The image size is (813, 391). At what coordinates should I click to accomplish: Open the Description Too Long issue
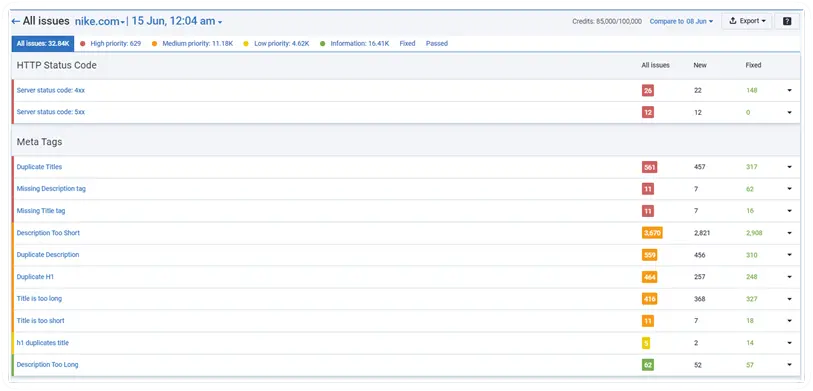(x=47, y=365)
